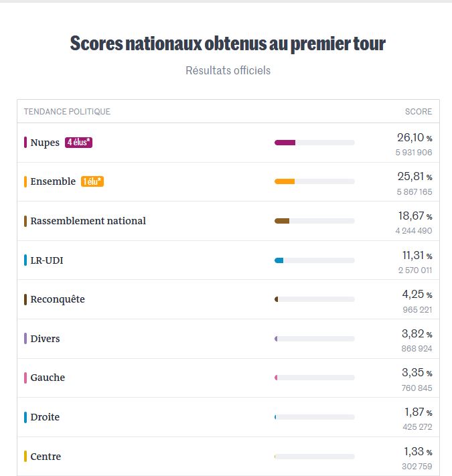Click the orange Ensemble color marker
Image resolution: width=452 pixels, height=476 pixels.
[25, 181]
